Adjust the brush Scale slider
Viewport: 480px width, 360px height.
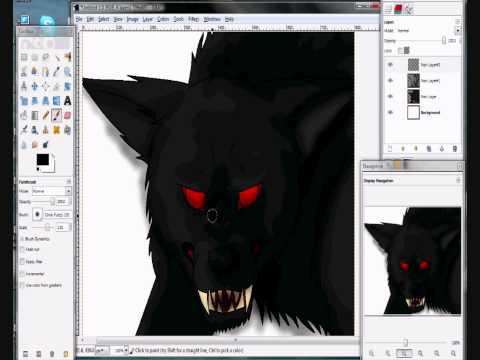42,227
